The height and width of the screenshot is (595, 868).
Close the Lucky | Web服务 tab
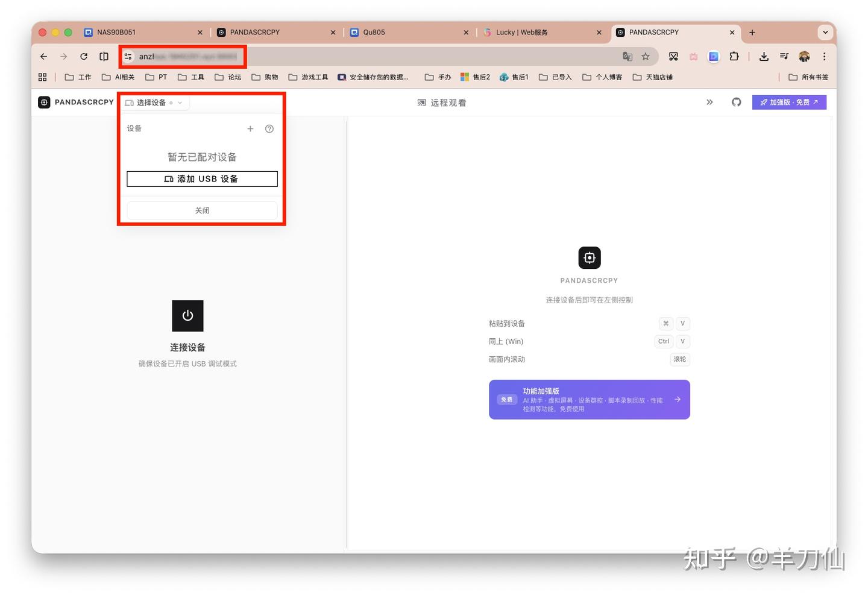(x=599, y=33)
